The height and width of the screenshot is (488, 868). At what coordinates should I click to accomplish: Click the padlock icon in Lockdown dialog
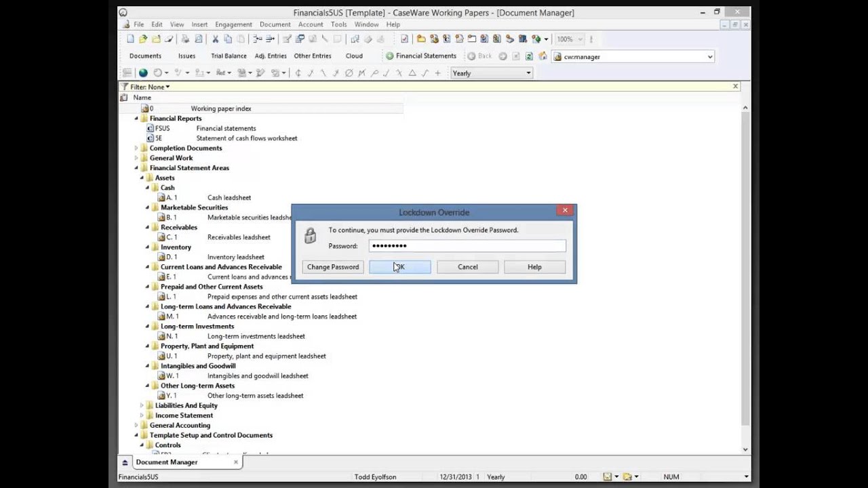click(x=310, y=235)
